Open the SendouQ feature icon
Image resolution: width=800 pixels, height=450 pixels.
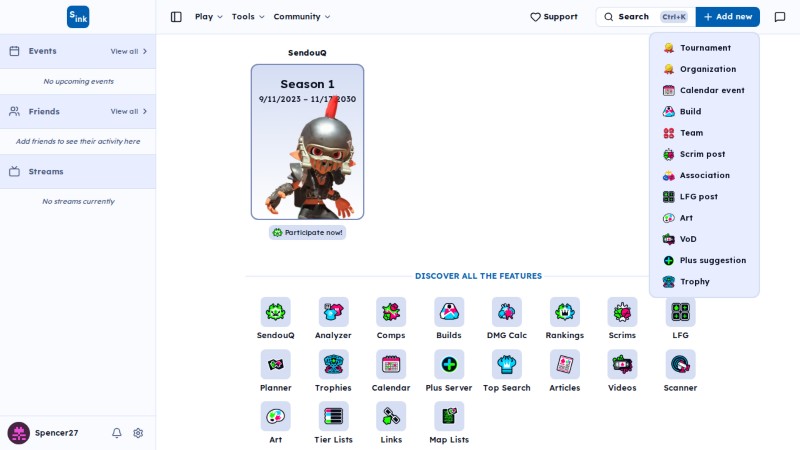pos(276,312)
